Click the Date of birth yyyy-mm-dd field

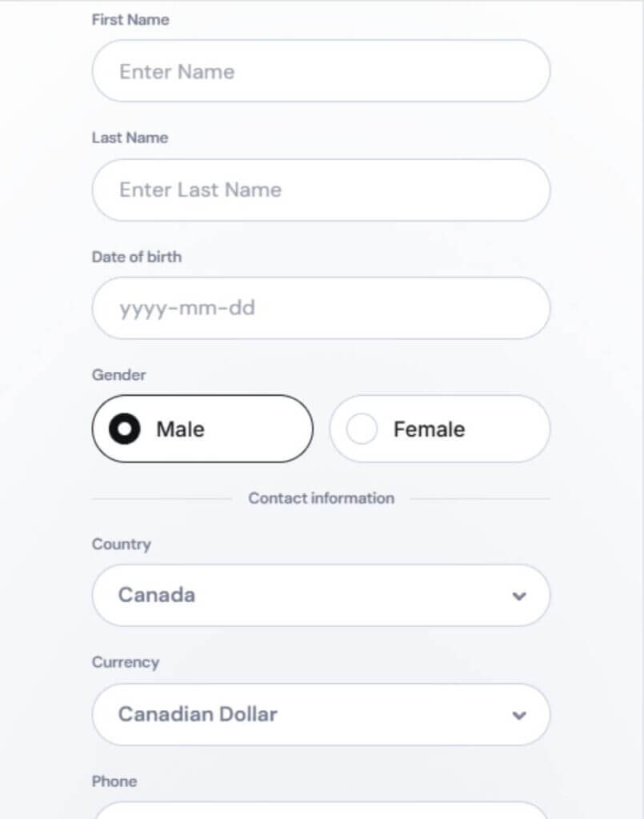(x=321, y=308)
